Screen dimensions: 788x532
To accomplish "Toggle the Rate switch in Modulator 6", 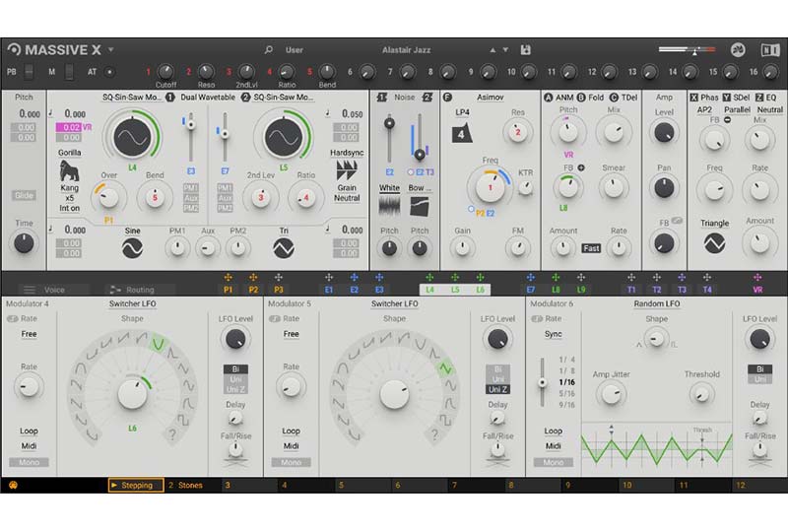I will [x=537, y=319].
